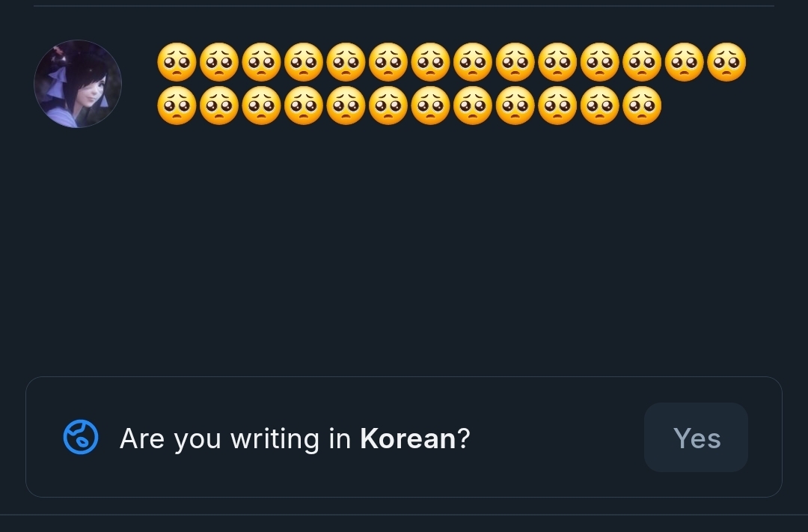The width and height of the screenshot is (808, 532).
Task: Tap fifth pleading emoji in top row
Action: click(346, 62)
